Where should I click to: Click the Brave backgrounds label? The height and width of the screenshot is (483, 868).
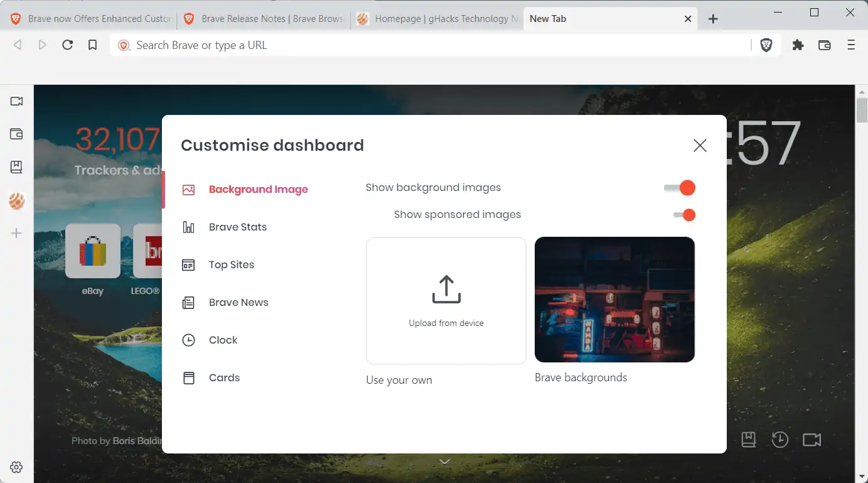pyautogui.click(x=581, y=377)
